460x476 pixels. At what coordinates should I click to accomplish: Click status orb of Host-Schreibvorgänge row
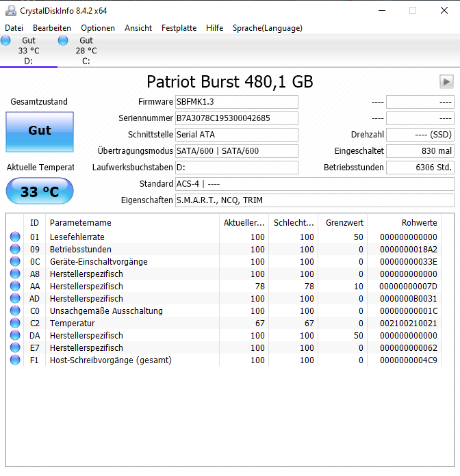[15, 360]
